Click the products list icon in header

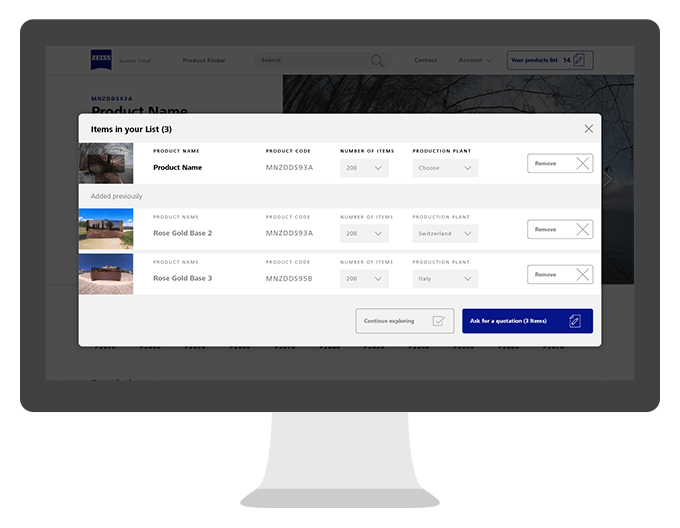[579, 60]
